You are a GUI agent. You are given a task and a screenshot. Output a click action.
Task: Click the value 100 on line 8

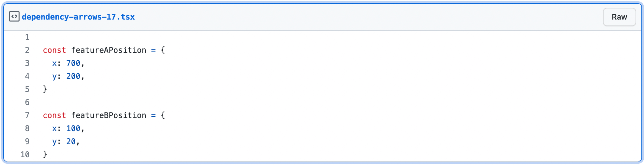coord(73,128)
